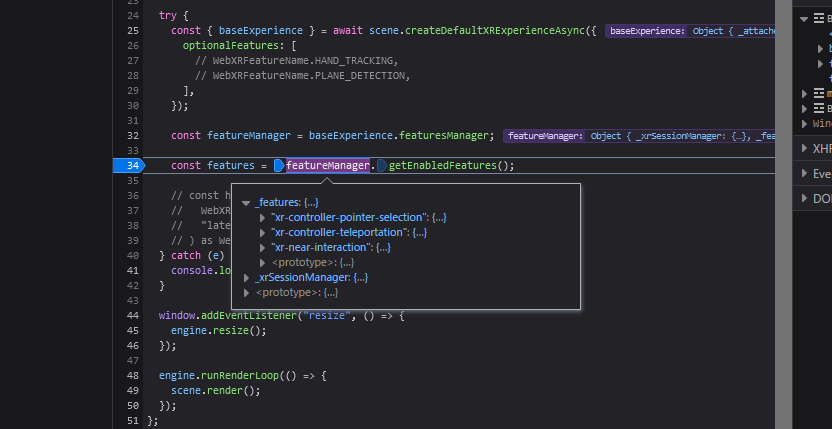Click the highlighted featureManager token on line 34
The image size is (832, 429).
[x=328, y=166]
